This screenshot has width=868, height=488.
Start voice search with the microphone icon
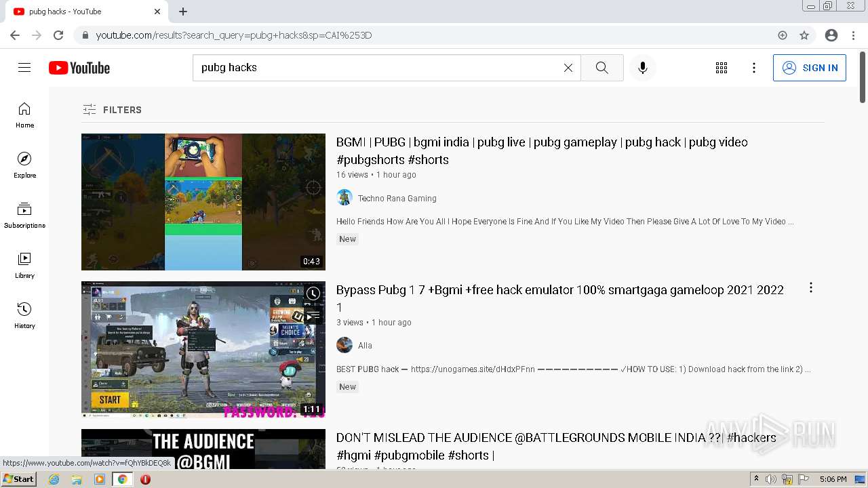point(643,68)
